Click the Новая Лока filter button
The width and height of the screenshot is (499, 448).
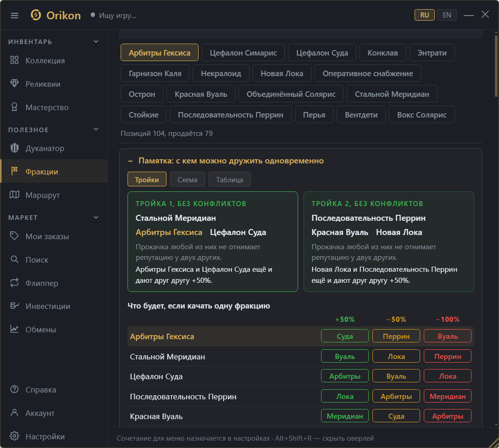coord(282,73)
